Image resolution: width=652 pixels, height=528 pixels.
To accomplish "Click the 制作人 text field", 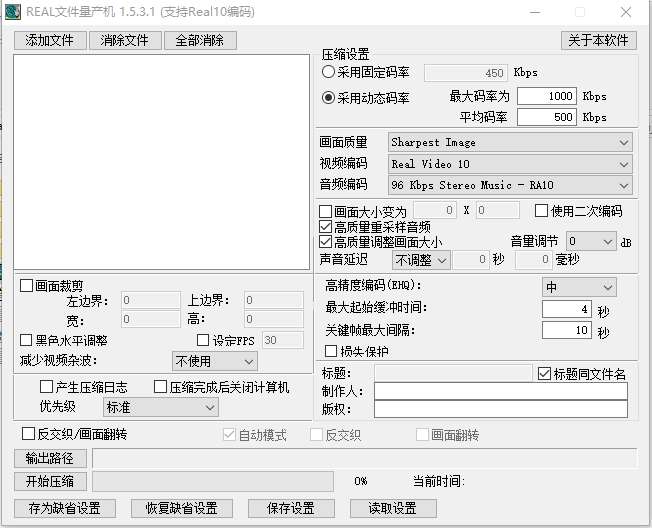I will pos(501,391).
